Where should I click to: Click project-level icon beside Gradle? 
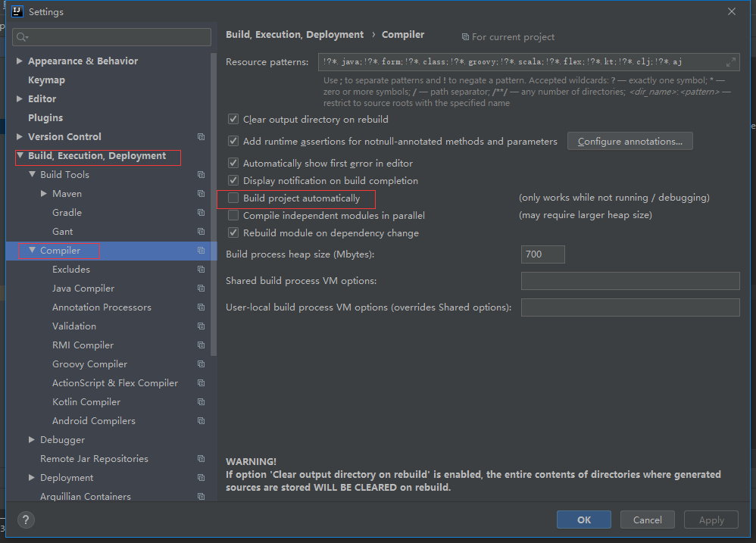[201, 213]
